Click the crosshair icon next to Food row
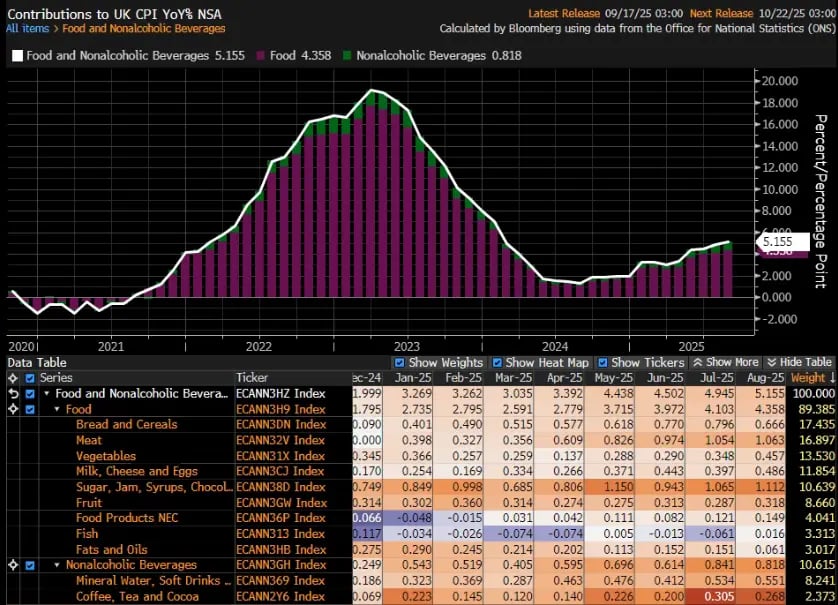This screenshot has height=605, width=838. (x=12, y=409)
